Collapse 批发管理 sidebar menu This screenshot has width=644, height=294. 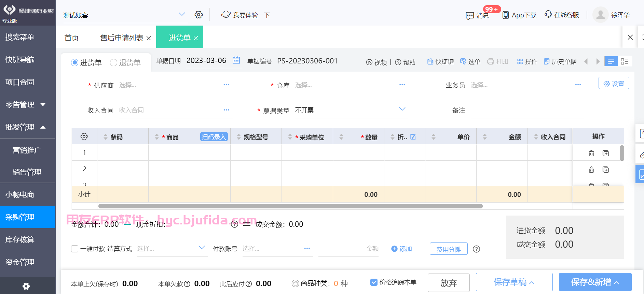click(43, 127)
